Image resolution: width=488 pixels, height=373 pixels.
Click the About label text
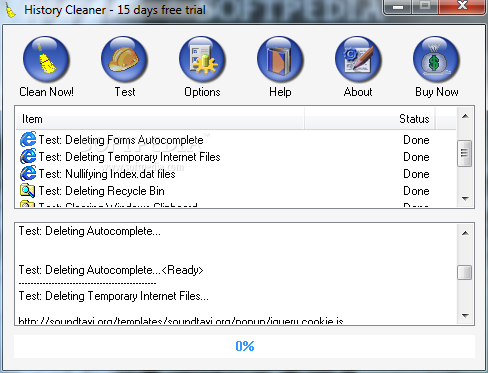pos(358,92)
